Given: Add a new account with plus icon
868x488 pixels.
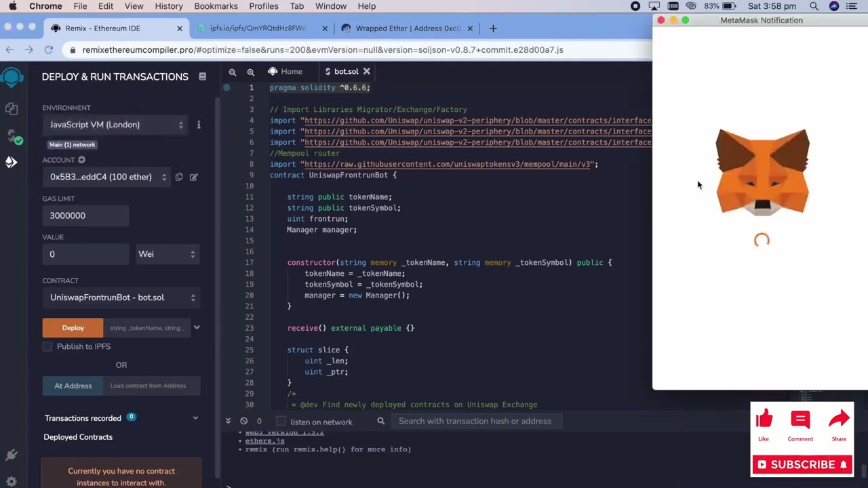Looking at the screenshot, I should click(81, 160).
